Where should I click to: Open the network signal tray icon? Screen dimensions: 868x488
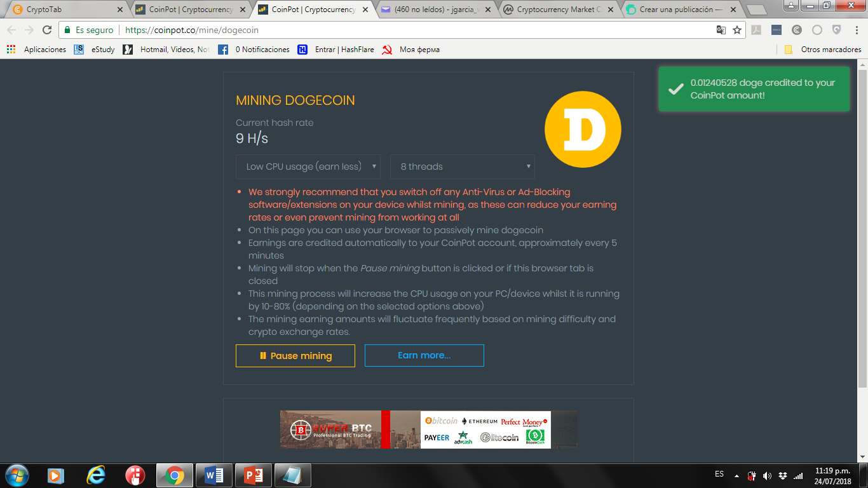pos(798,475)
